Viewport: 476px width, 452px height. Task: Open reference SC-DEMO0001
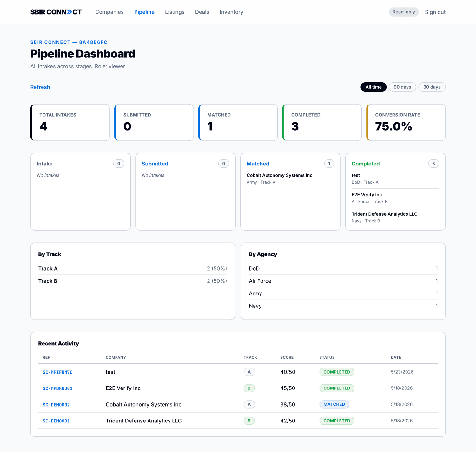tap(56, 421)
